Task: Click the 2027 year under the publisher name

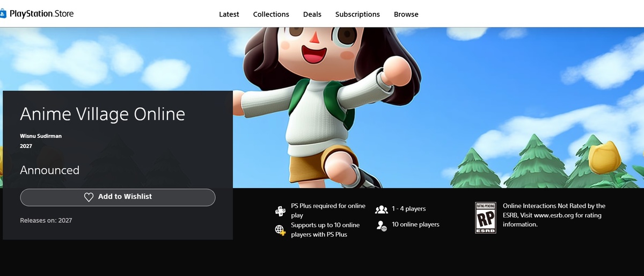Action: tap(26, 146)
